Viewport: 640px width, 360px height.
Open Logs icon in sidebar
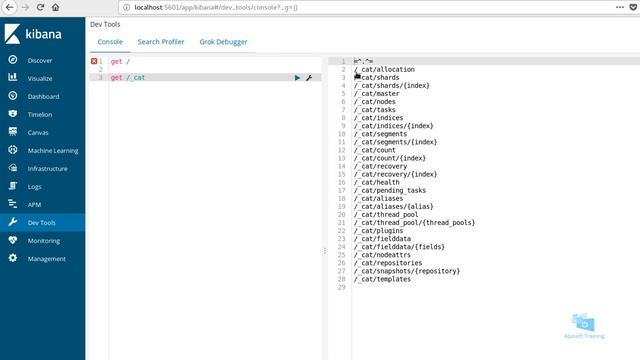[13, 186]
